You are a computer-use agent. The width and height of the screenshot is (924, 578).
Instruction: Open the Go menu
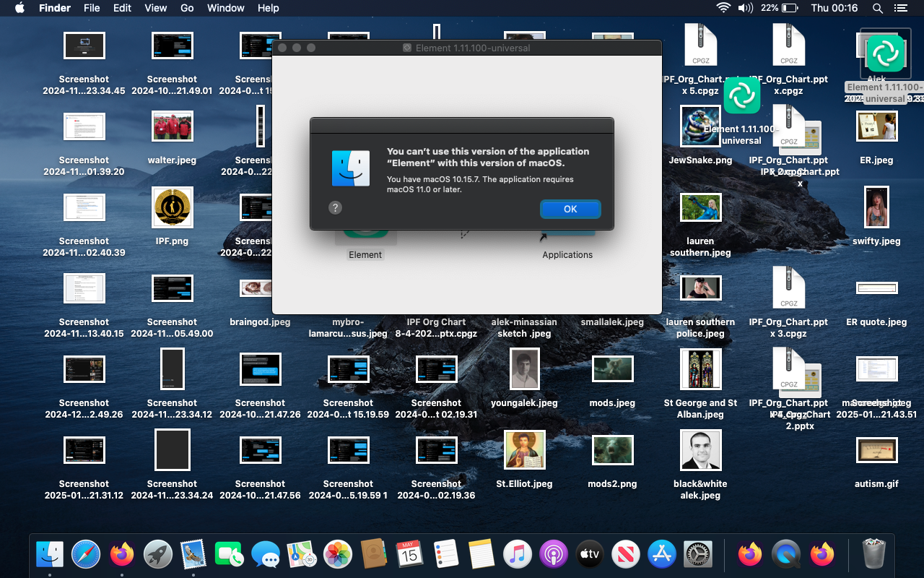coord(187,8)
